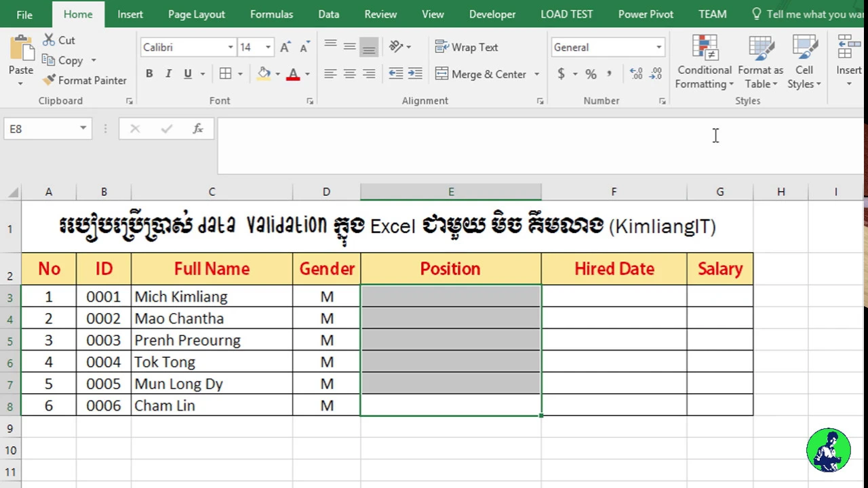868x488 pixels.
Task: Increase the indent
Action: click(415, 74)
